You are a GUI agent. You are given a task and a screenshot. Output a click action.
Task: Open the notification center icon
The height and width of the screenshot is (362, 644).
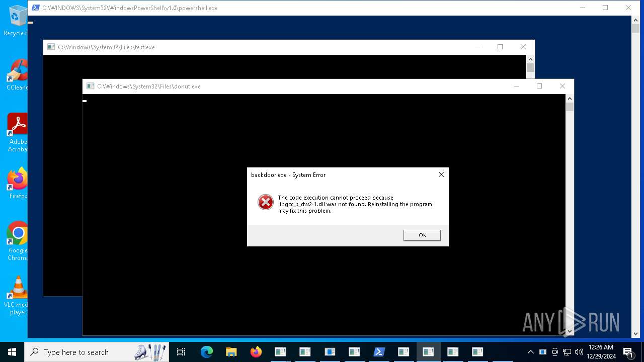click(x=628, y=352)
